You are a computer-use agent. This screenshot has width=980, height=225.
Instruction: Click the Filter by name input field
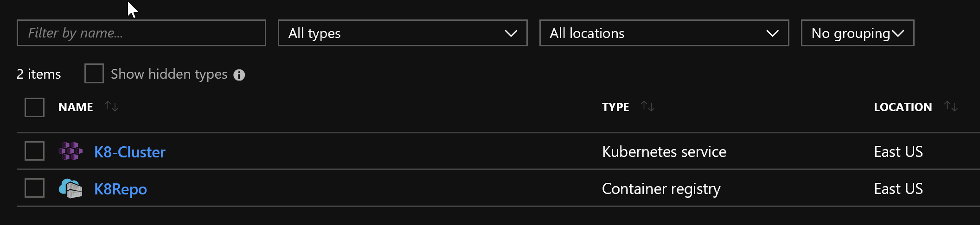click(141, 33)
